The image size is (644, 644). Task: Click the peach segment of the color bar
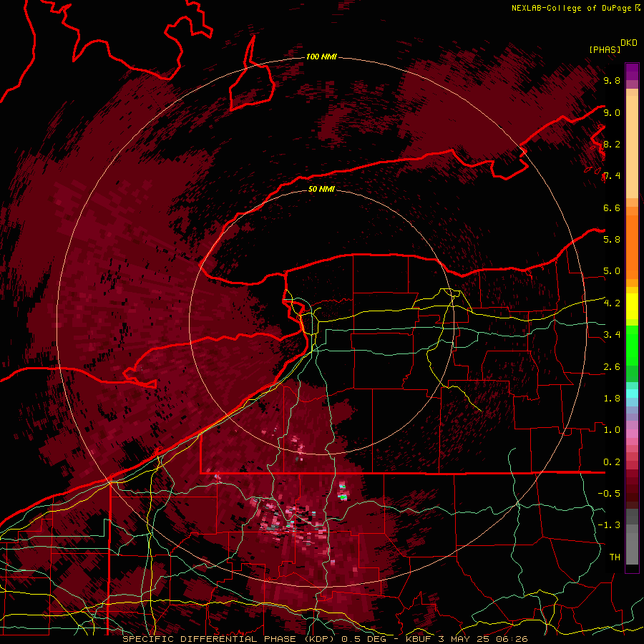coord(632,147)
